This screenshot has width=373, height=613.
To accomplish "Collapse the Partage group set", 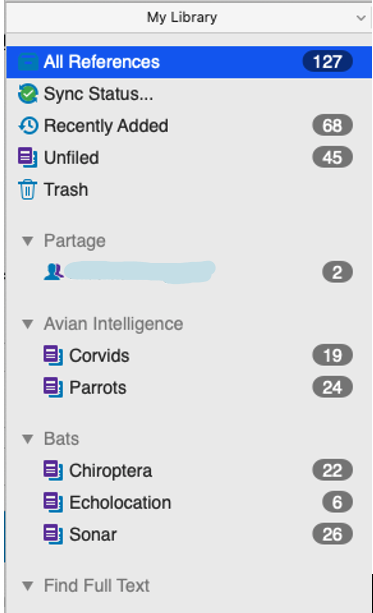I will [x=27, y=241].
